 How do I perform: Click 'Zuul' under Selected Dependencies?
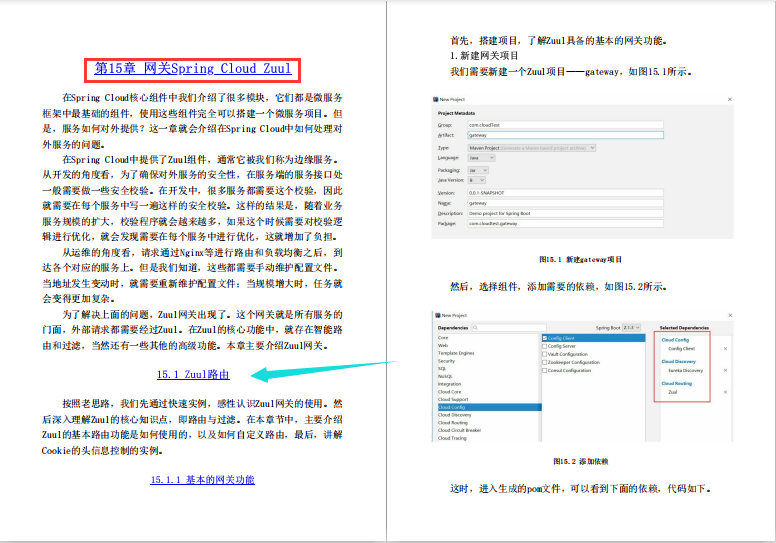pyautogui.click(x=673, y=393)
